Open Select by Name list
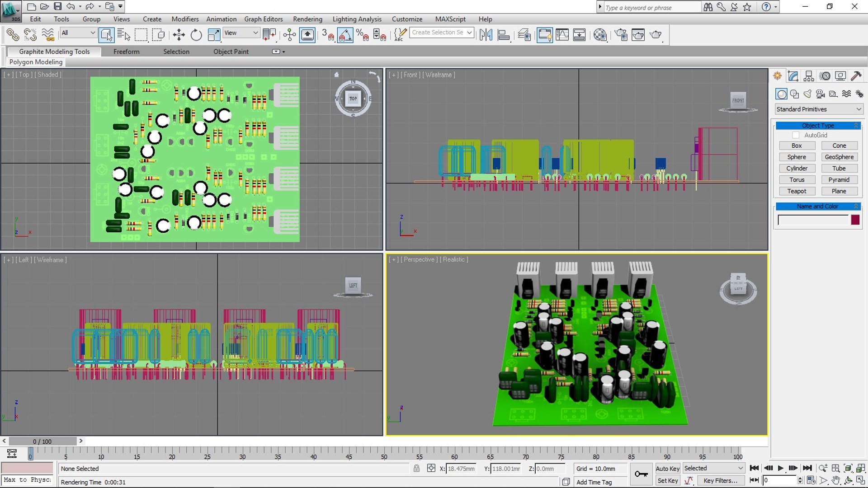Image resolution: width=868 pixels, height=488 pixels. (123, 35)
